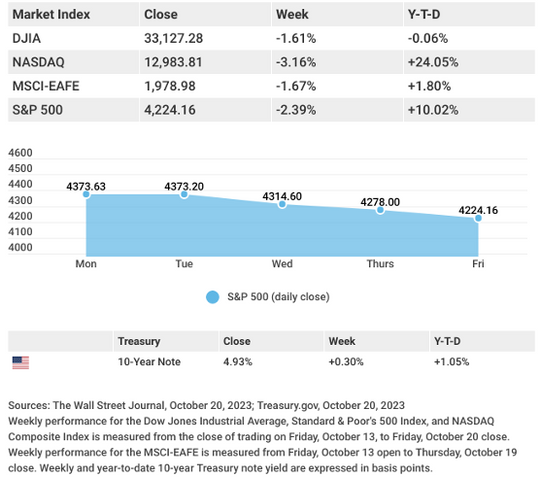This screenshot has height=482, width=540.
Task: Click the Week header in index table
Action: point(292,14)
